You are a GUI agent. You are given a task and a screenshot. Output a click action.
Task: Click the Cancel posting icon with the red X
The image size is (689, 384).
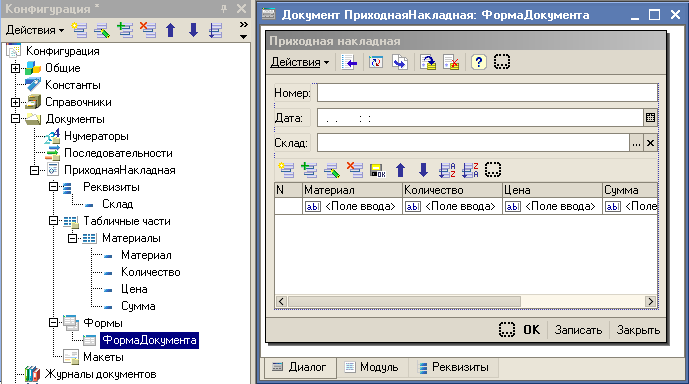pos(451,62)
